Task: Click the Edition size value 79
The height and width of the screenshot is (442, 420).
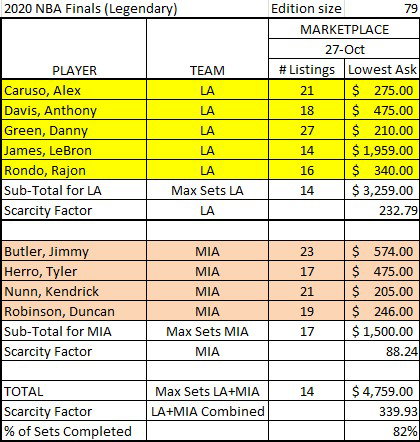Action: click(382, 8)
